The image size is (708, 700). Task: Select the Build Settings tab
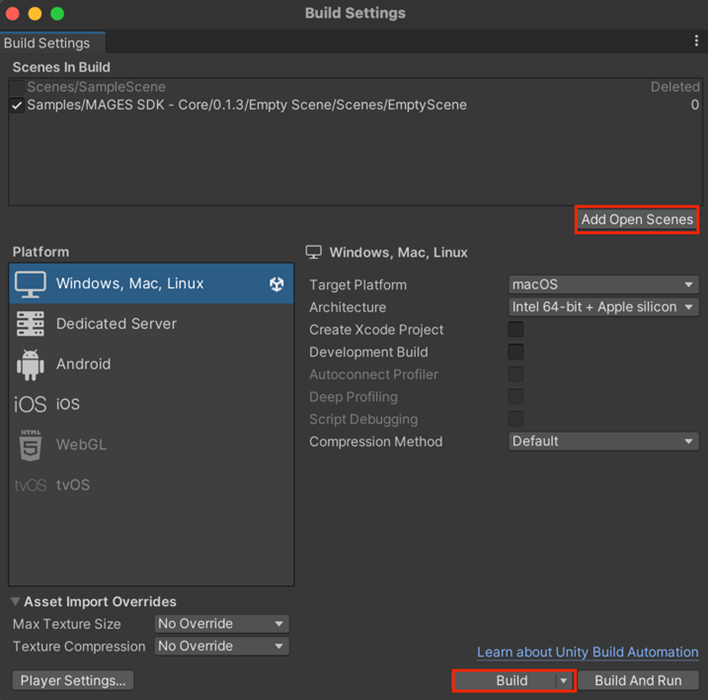tap(47, 43)
